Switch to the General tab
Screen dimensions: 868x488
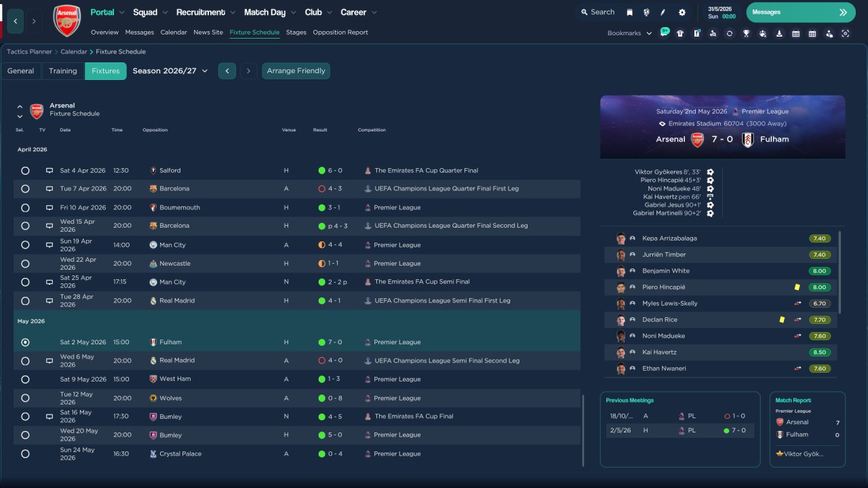[21, 71]
